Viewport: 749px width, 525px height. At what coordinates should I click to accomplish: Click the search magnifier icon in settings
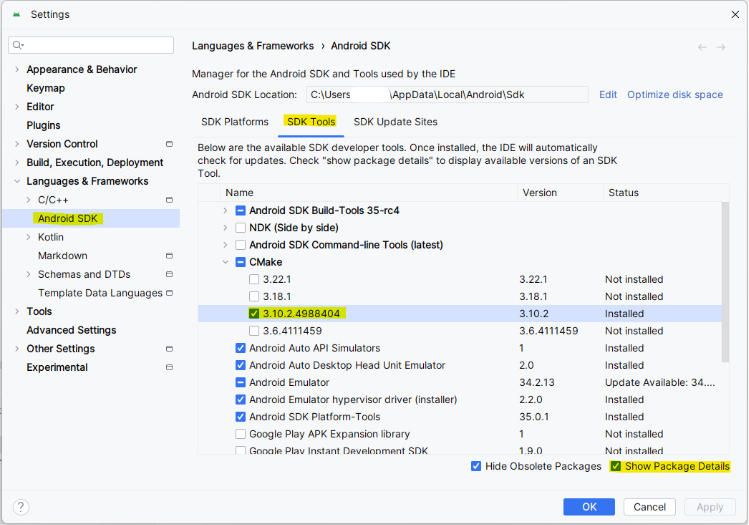coord(18,45)
